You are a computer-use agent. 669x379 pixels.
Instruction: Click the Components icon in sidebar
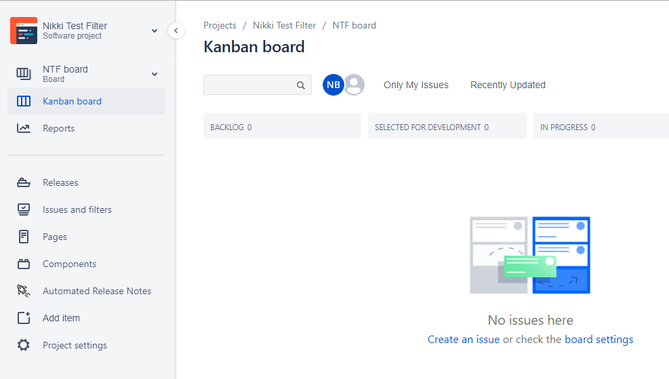[23, 264]
